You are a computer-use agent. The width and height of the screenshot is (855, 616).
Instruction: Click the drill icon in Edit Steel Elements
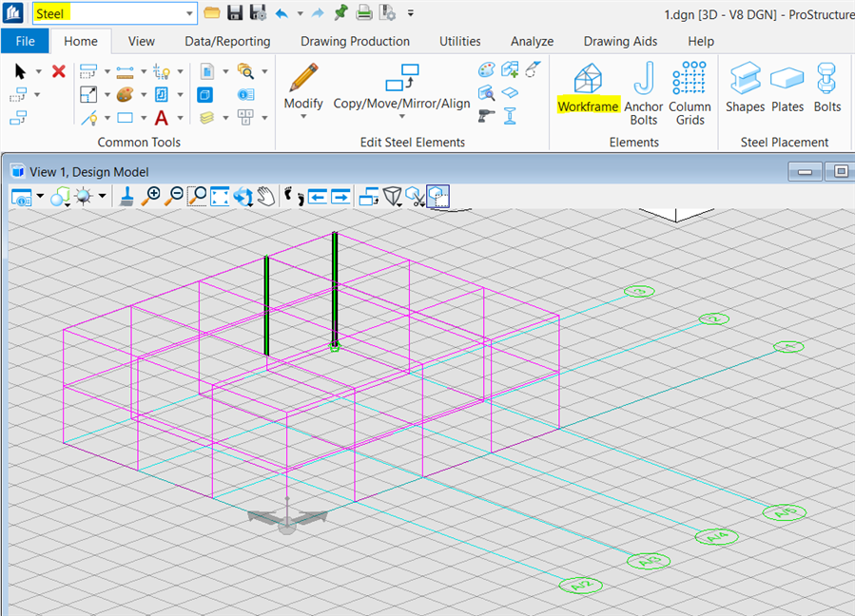pyautogui.click(x=486, y=116)
